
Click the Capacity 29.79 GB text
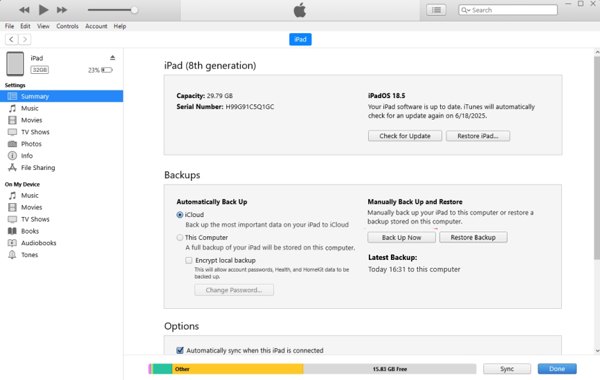(204, 96)
